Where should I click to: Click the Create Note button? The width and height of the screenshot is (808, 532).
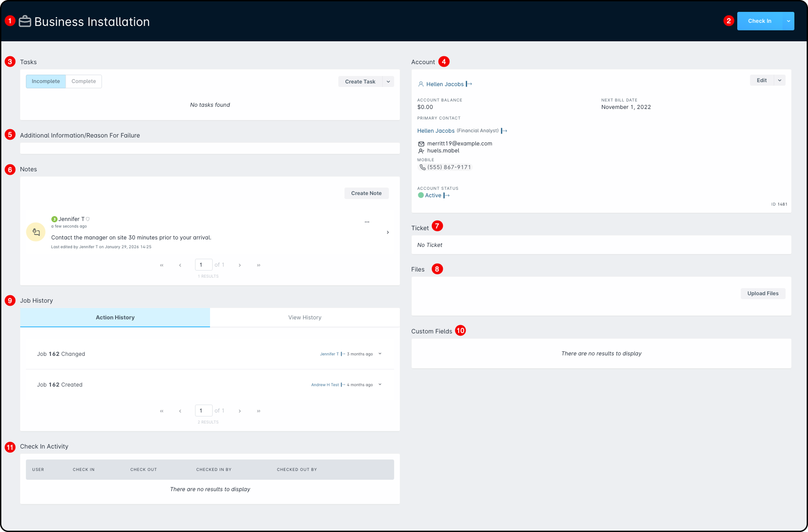[366, 193]
